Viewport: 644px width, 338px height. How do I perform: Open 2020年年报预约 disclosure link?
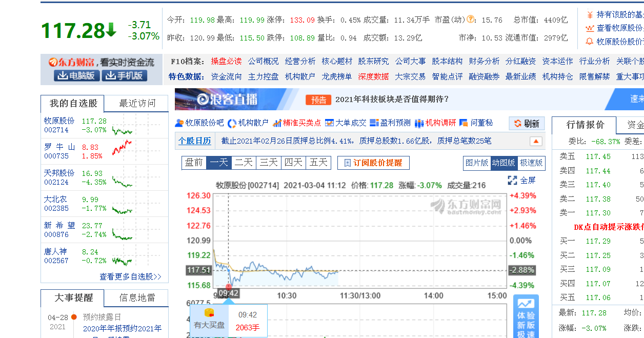[x=123, y=329]
